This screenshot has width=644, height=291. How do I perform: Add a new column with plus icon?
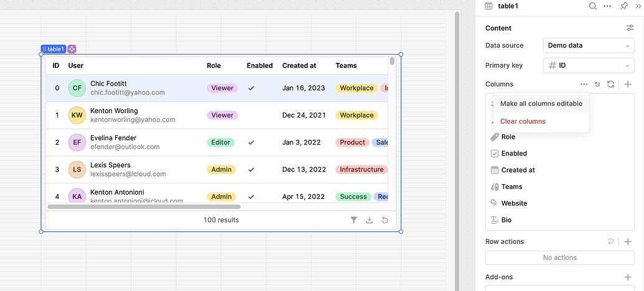[628, 84]
